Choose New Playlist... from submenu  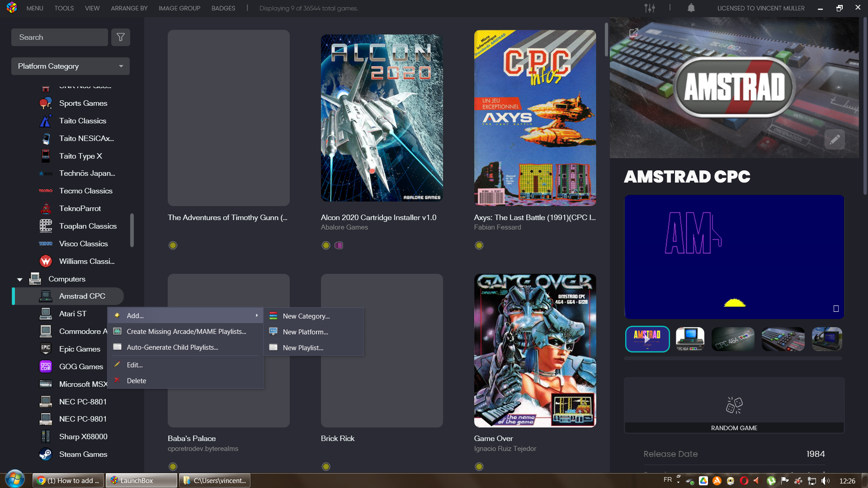(x=314, y=348)
